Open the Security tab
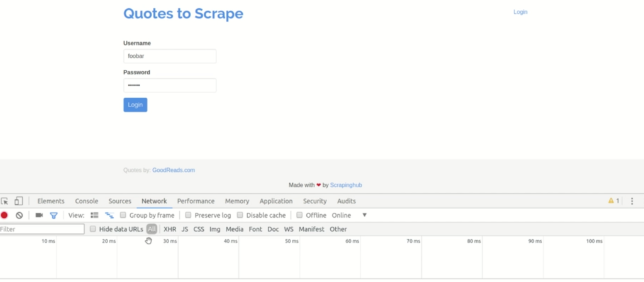 tap(314, 201)
